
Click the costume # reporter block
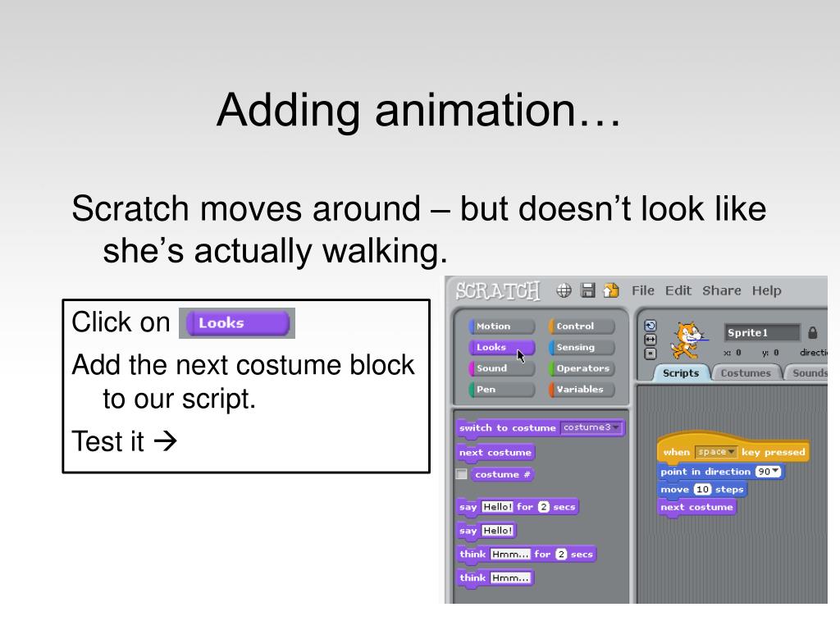point(503,475)
